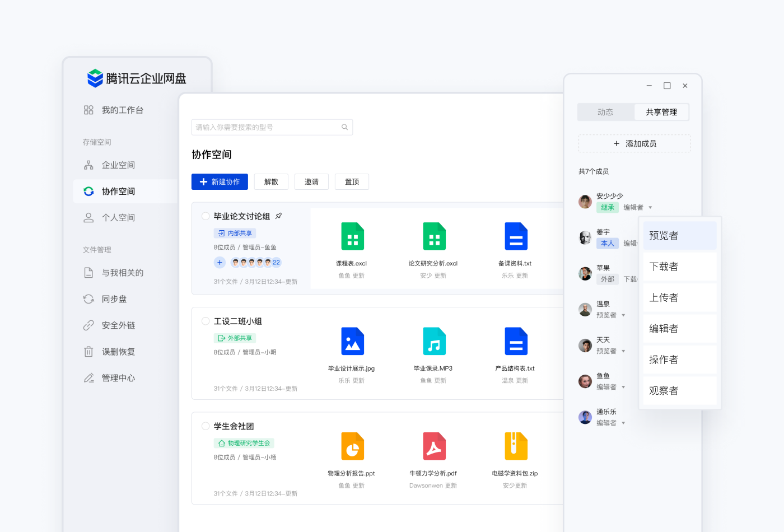Switch to the 动态 tab

pyautogui.click(x=605, y=111)
